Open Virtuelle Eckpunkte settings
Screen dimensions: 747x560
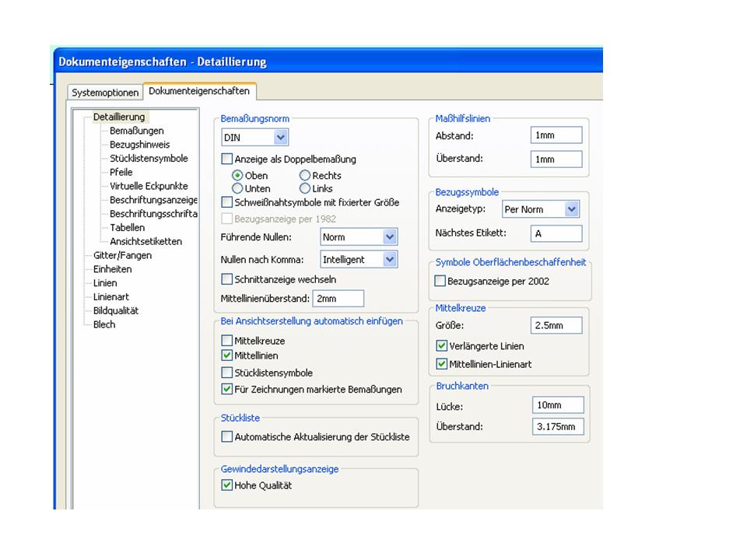(x=149, y=186)
